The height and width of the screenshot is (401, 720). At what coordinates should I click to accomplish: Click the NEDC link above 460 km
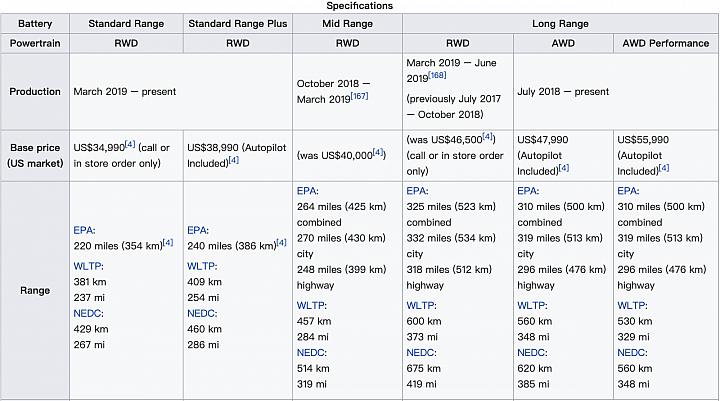[201, 313]
